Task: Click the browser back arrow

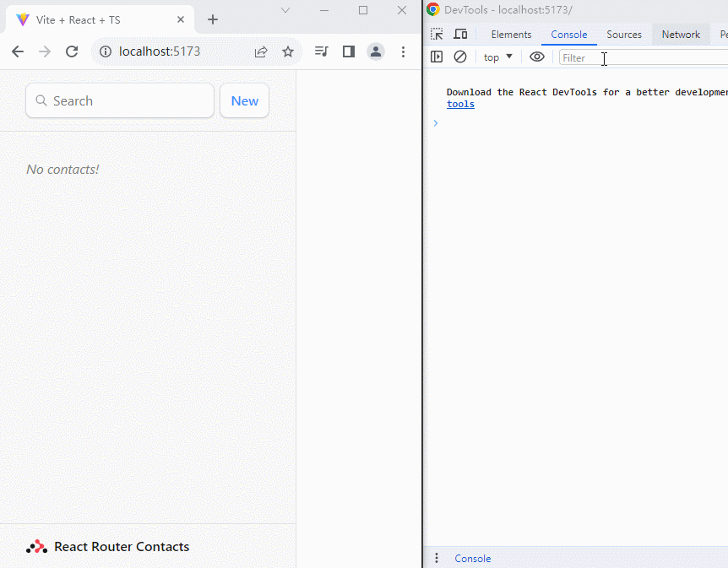Action: tap(18, 51)
